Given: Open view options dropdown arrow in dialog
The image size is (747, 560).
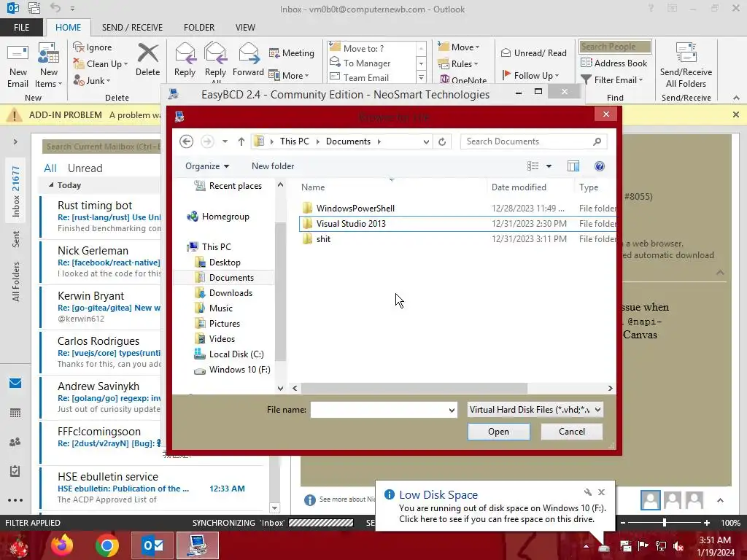Looking at the screenshot, I should tap(549, 166).
